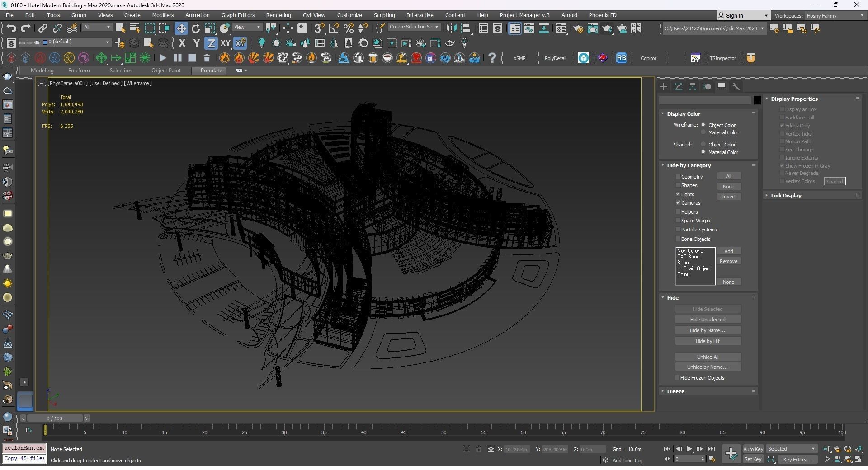
Task: Switch to the Object Paint ribbon tab
Action: (x=166, y=70)
